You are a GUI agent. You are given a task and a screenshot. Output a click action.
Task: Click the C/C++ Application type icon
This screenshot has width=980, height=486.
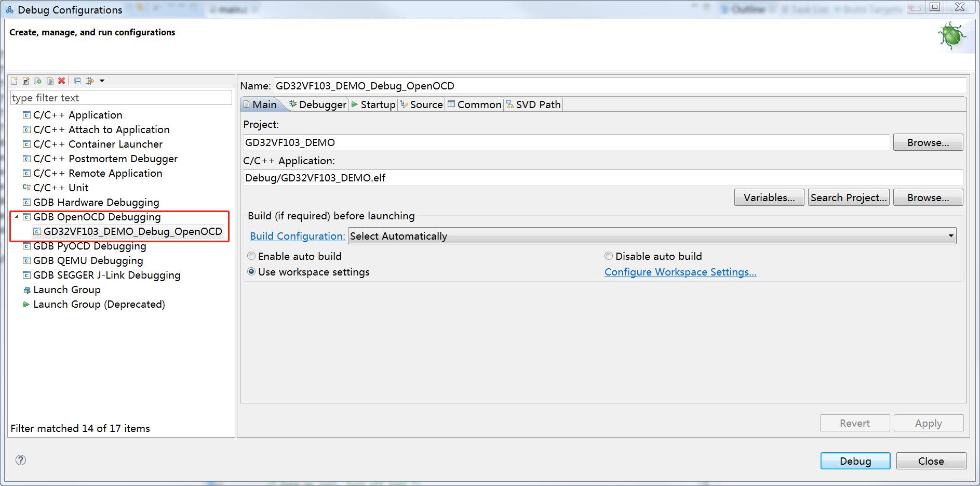click(26, 115)
